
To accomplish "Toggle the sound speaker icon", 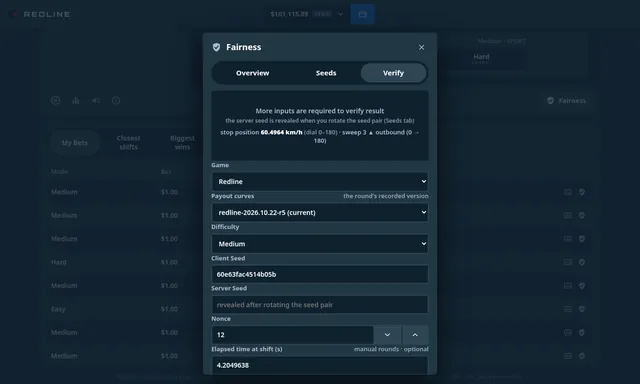I will click(x=96, y=100).
